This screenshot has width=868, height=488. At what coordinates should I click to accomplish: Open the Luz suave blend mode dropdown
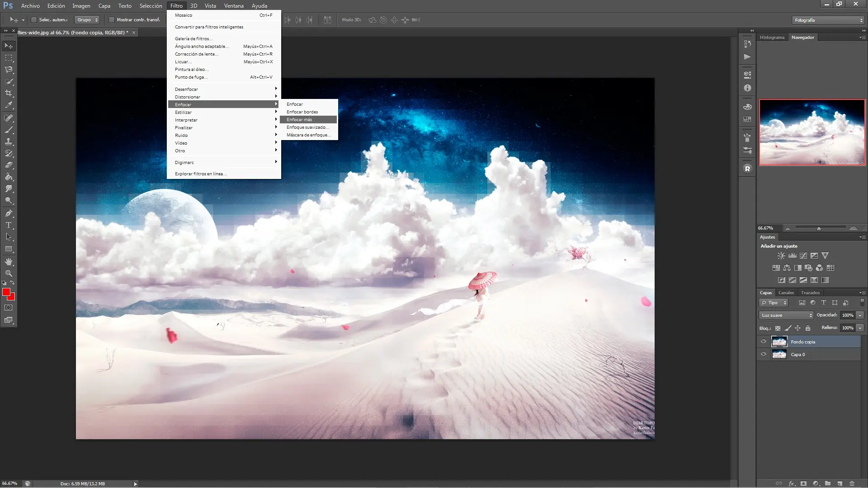786,315
